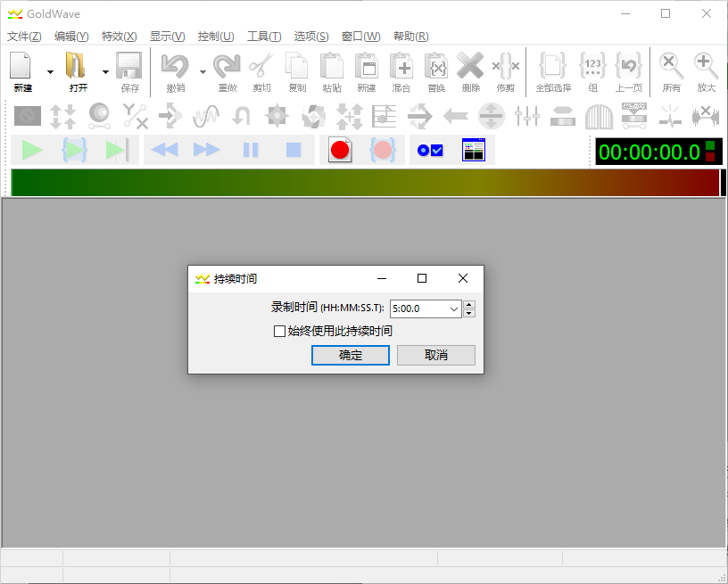Enable the 始终使用此持续时间 checkbox
This screenshot has height=584, width=728.
point(280,331)
